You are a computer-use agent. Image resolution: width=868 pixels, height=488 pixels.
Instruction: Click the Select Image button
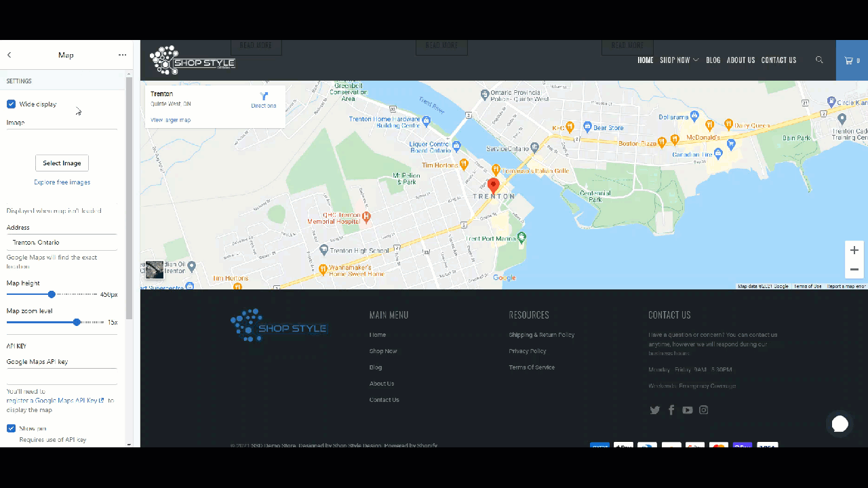coord(62,163)
